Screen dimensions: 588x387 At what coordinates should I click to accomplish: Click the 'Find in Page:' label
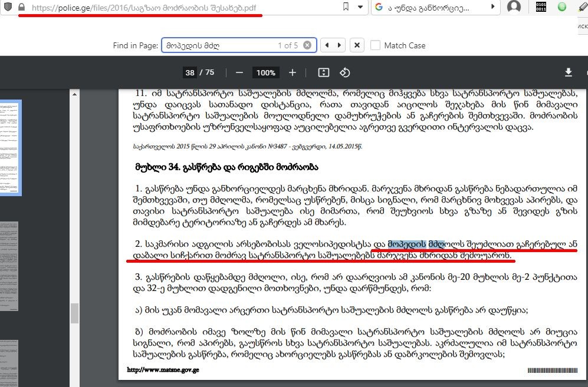136,45
